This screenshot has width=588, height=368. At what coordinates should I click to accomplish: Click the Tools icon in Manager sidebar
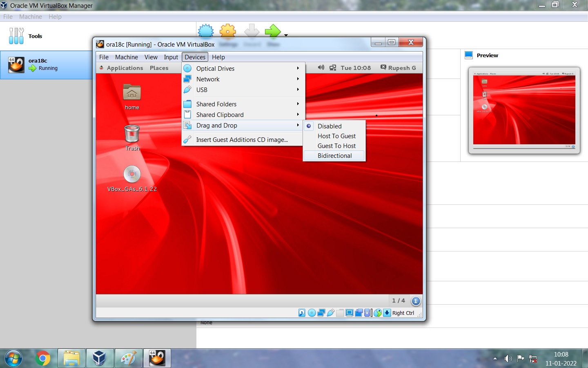click(16, 36)
